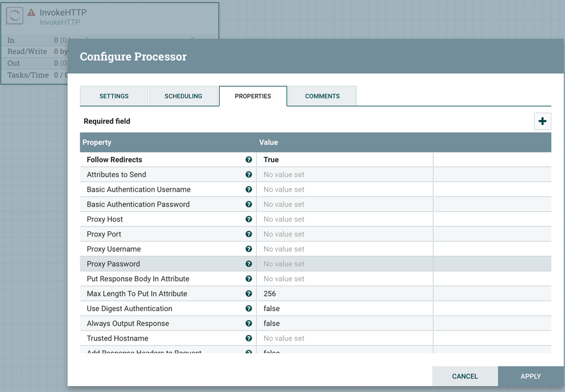The height and width of the screenshot is (392, 565).
Task: Show help for Basic Authentication Password
Action: pyautogui.click(x=249, y=204)
